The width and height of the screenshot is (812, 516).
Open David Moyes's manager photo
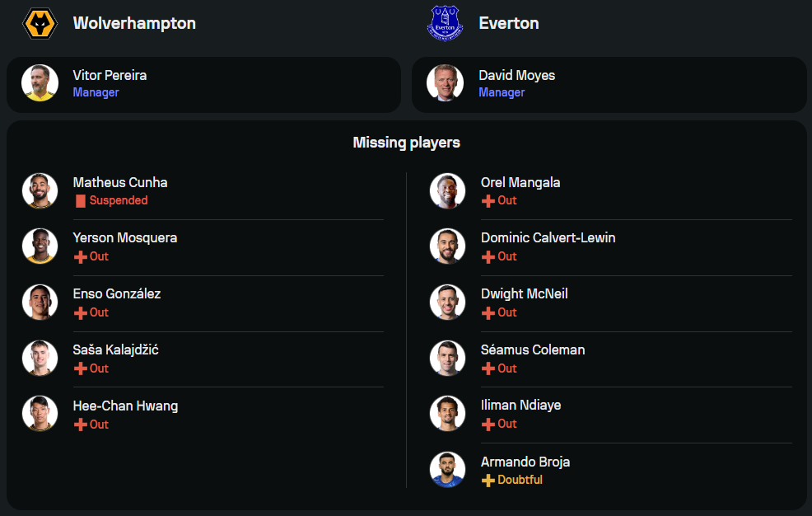(446, 82)
